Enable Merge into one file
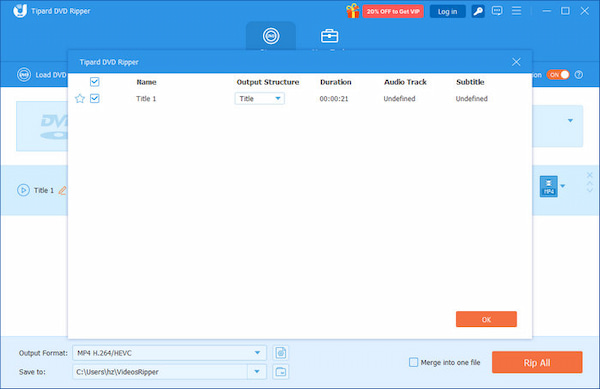This screenshot has width=600, height=389. 413,362
